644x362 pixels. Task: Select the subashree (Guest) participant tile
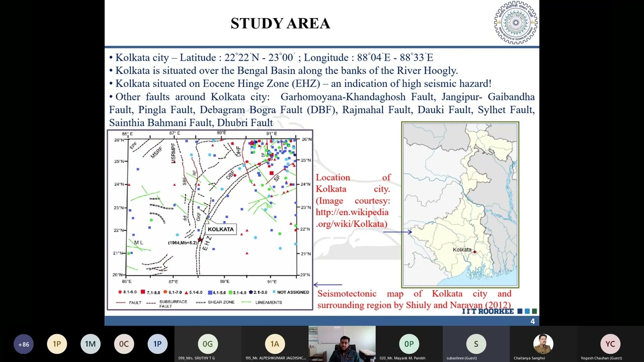tap(476, 344)
